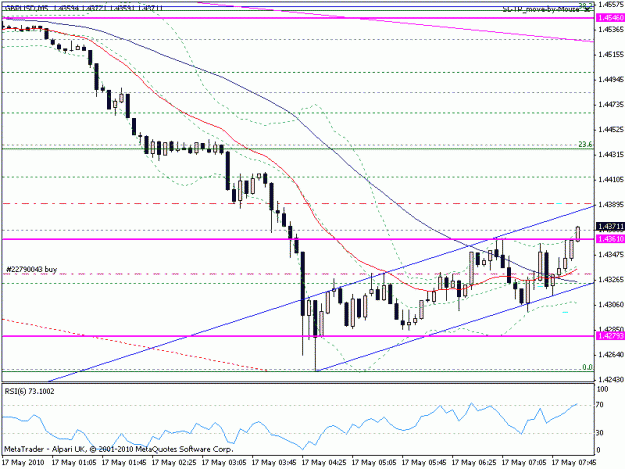Select the magenta 1.45460 price level tag
Screen dimensions: 625x469
[x=610, y=18]
